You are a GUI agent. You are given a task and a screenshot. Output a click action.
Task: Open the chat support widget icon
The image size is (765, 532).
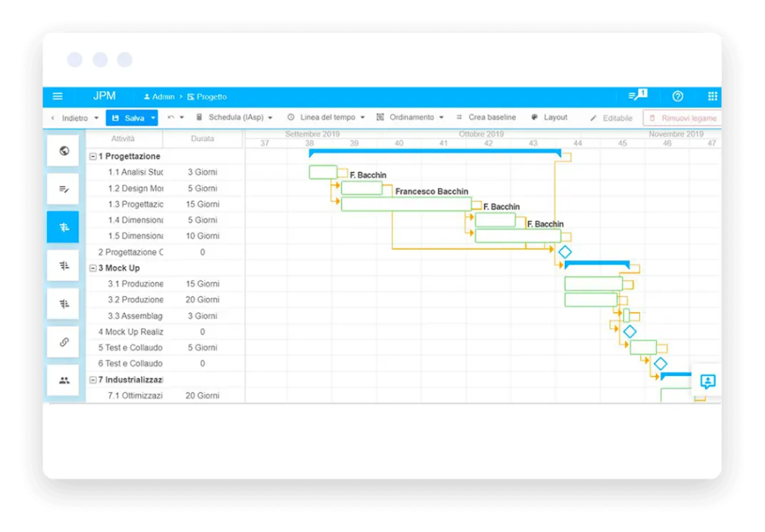(707, 382)
